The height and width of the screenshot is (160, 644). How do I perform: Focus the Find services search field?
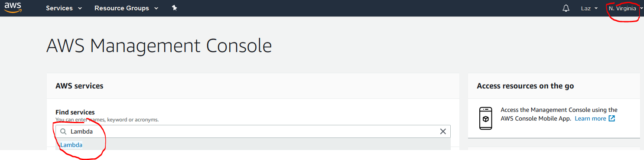coord(253,131)
